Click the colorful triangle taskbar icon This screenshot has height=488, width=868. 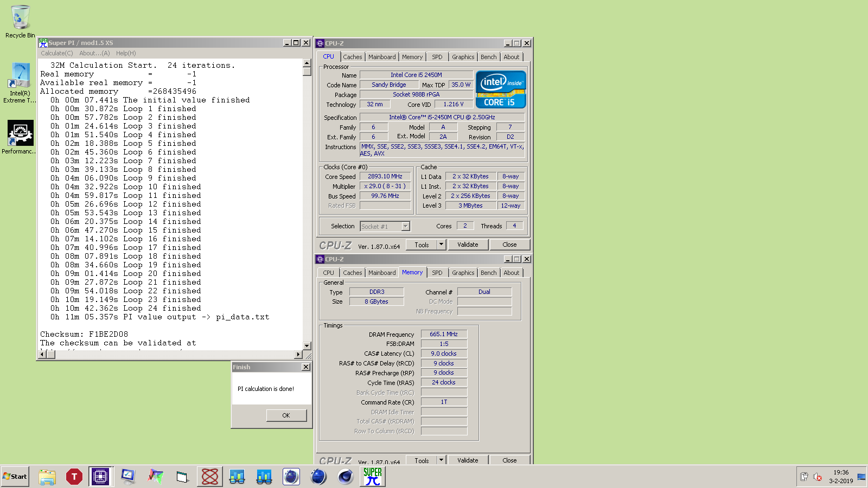point(155,477)
